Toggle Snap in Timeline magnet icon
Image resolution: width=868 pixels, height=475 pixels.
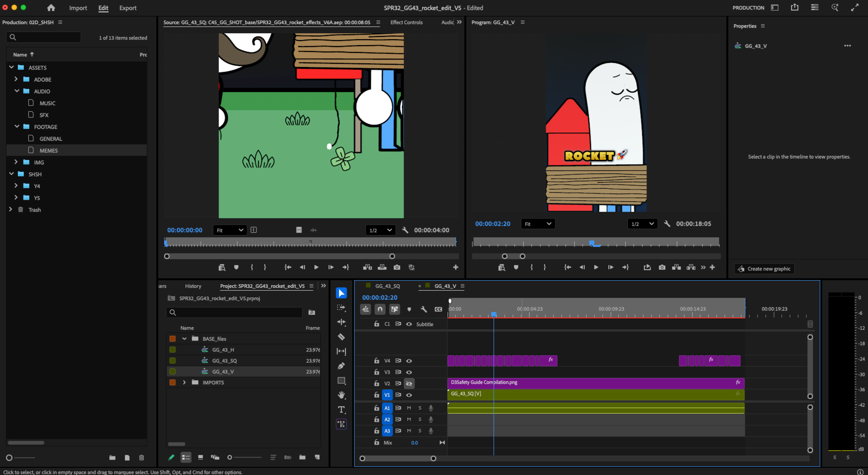click(x=380, y=309)
